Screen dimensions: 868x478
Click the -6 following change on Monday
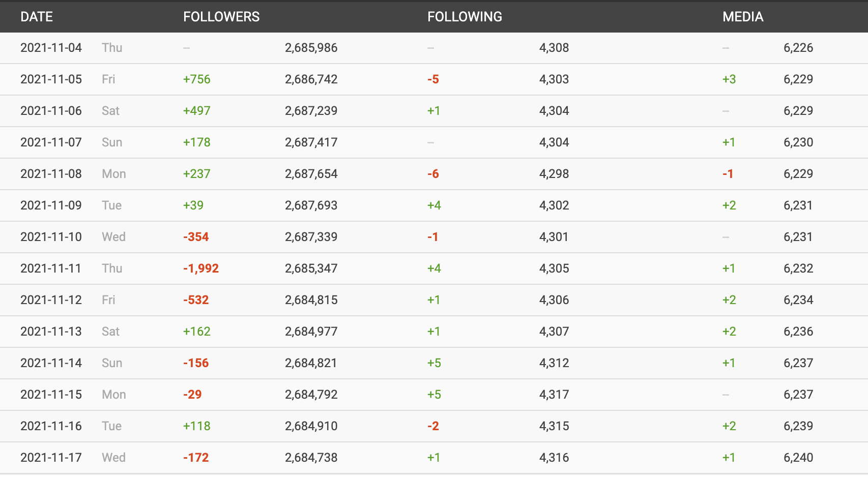pos(433,174)
